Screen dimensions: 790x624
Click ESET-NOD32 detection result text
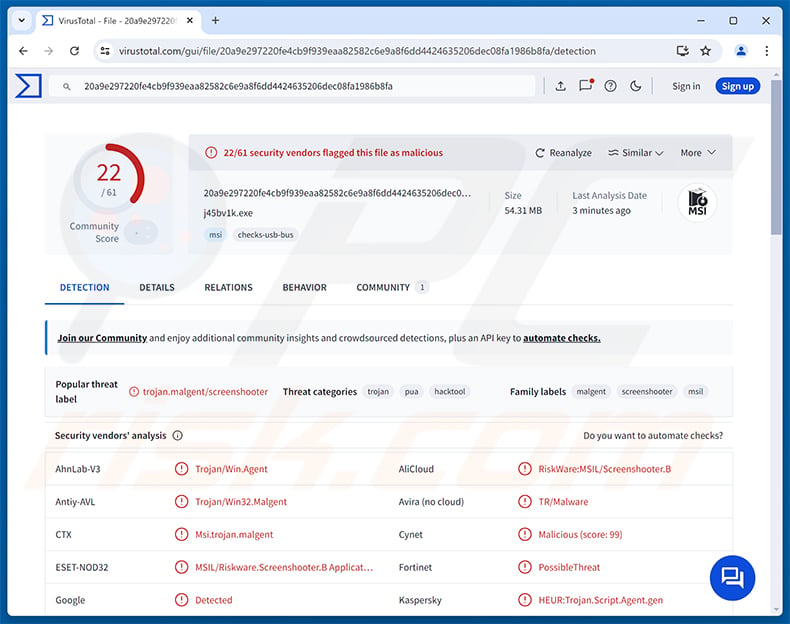pyautogui.click(x=284, y=567)
